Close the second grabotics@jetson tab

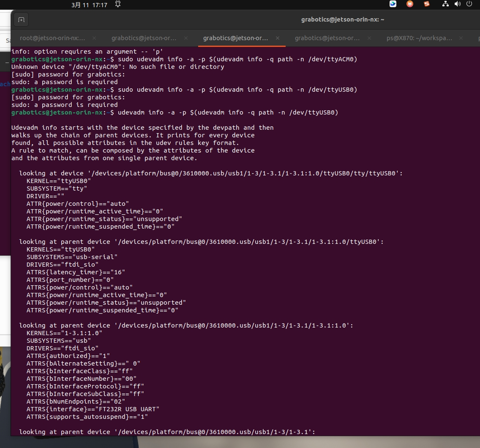pos(186,38)
